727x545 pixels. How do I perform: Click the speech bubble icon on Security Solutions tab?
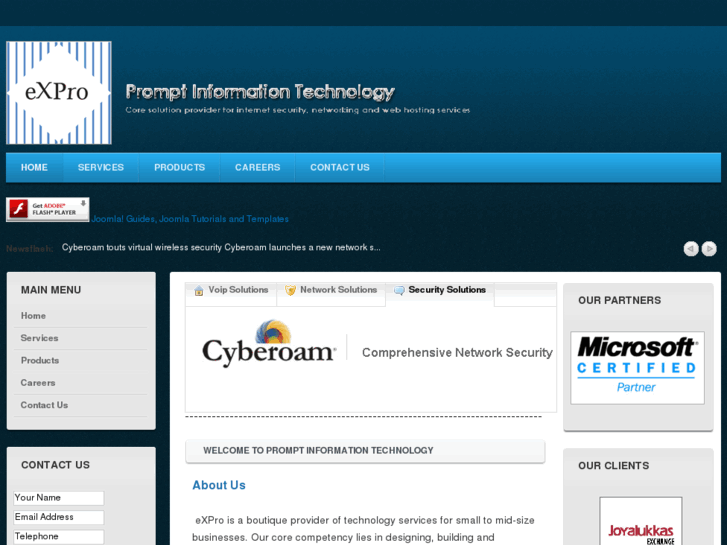(x=399, y=290)
